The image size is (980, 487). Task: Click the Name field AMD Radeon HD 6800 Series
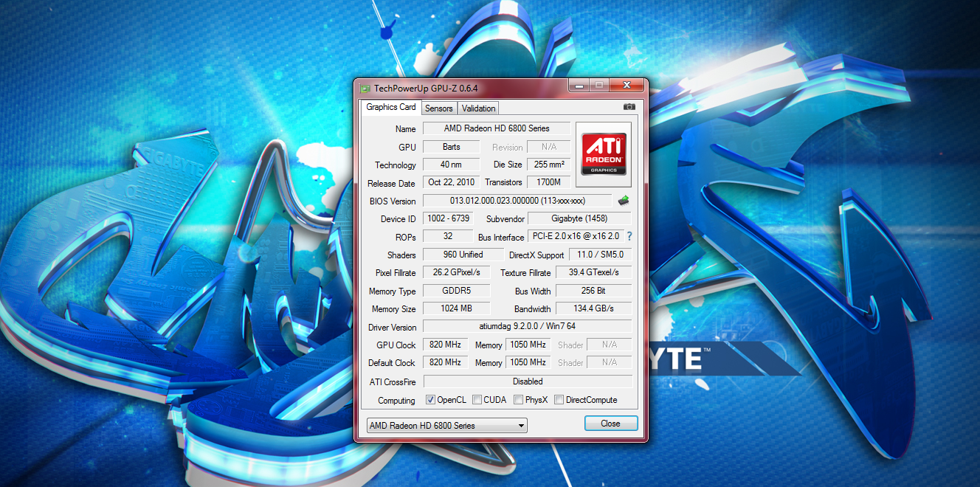pos(497,128)
